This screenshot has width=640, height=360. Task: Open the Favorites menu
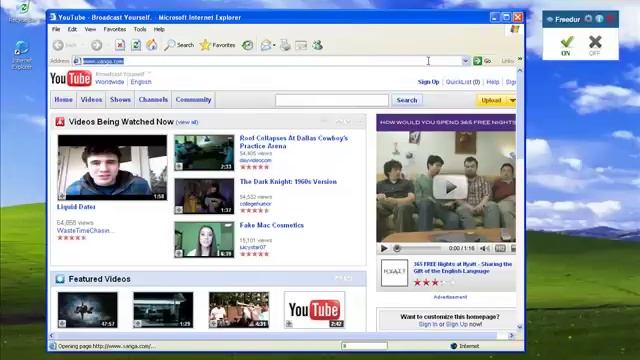click(115, 29)
